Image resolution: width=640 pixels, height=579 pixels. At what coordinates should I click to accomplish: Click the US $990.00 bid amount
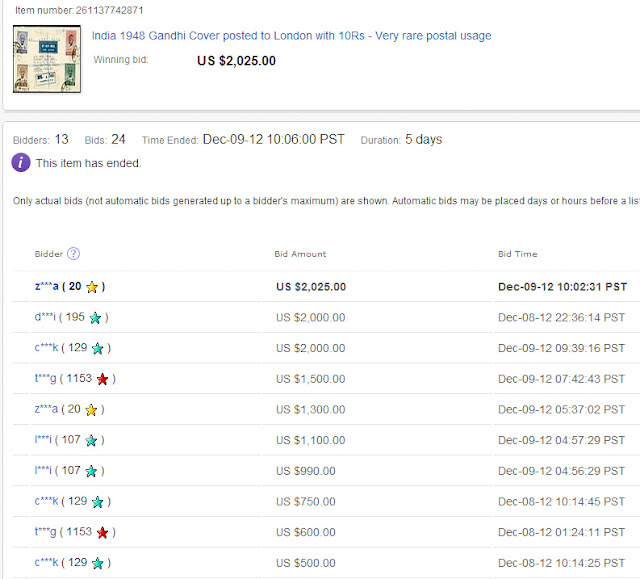[306, 471]
